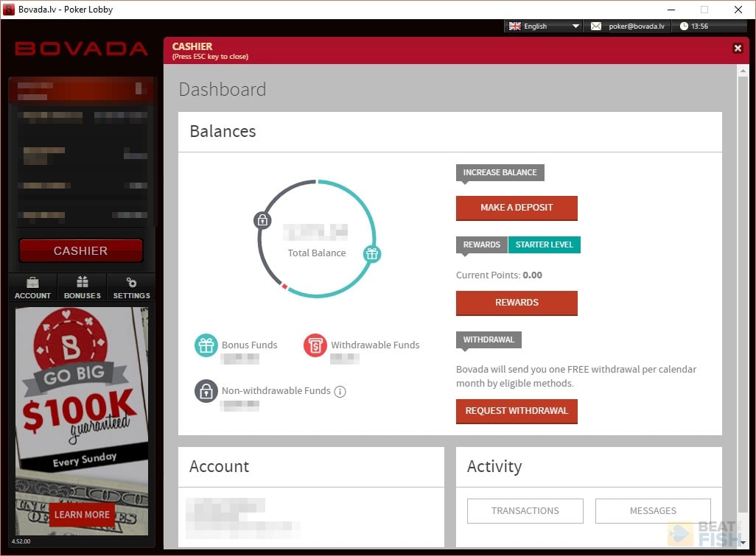Close the Cashier panel with X
This screenshot has width=756, height=556.
(738, 49)
